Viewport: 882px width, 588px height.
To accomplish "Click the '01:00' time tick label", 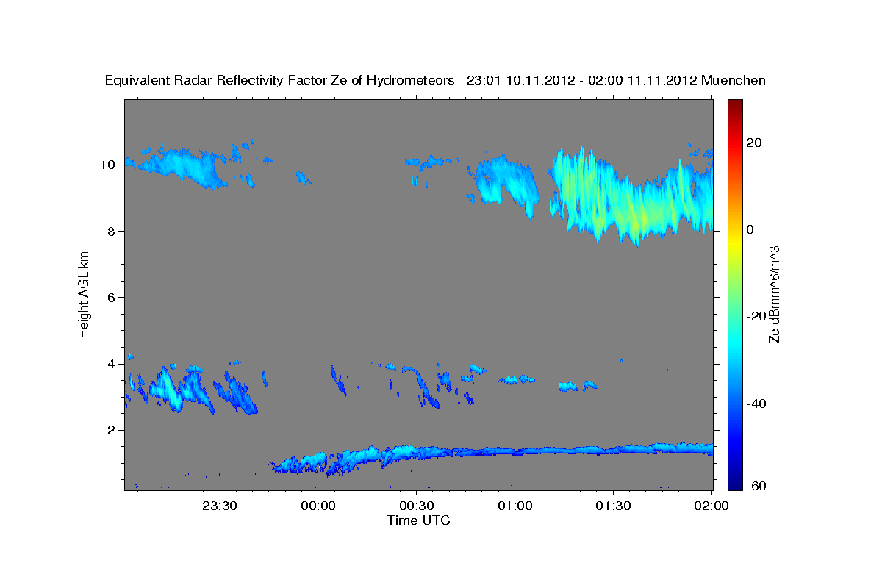I will pyautogui.click(x=514, y=506).
